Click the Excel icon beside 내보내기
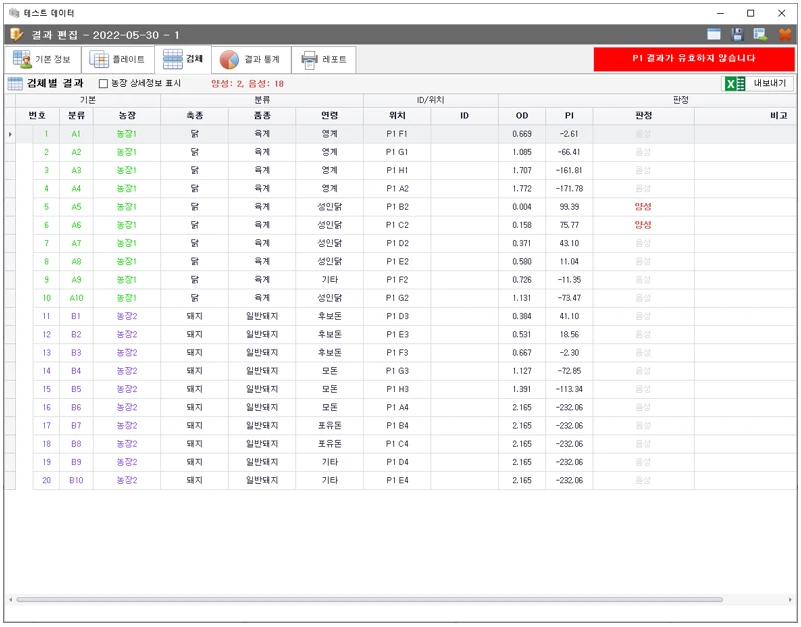 pos(735,84)
